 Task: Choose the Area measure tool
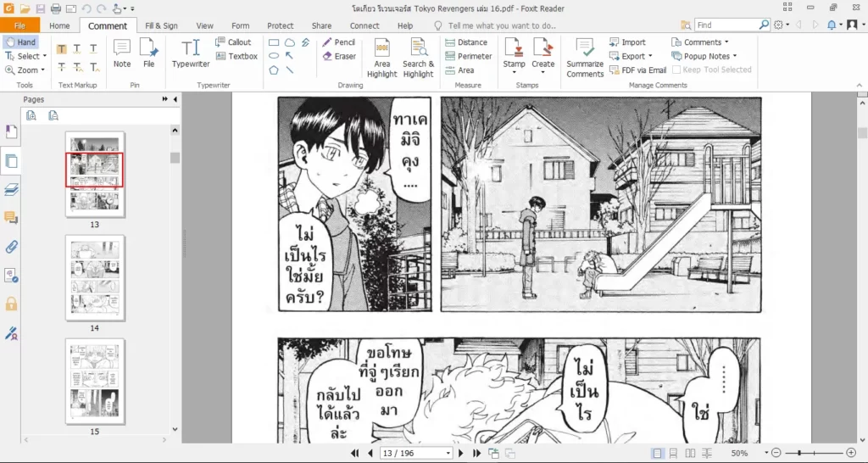click(459, 70)
